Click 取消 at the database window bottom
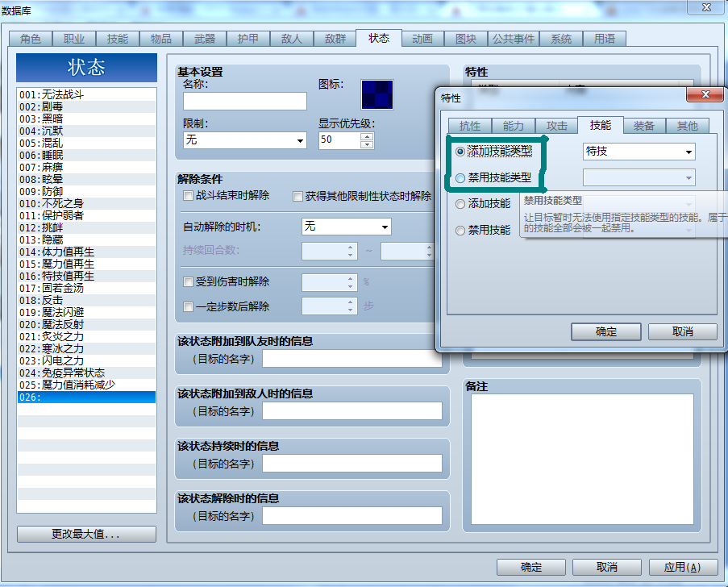 (x=607, y=567)
